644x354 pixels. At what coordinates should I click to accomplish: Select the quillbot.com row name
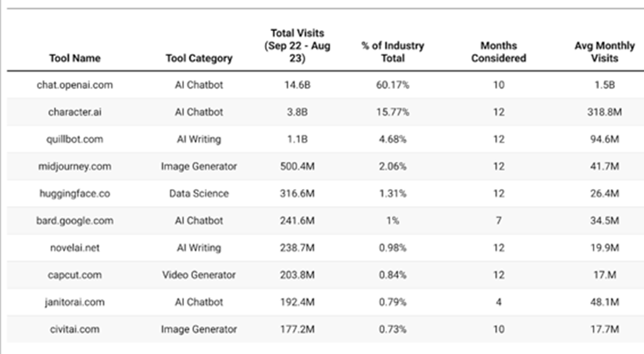pyautogui.click(x=74, y=139)
